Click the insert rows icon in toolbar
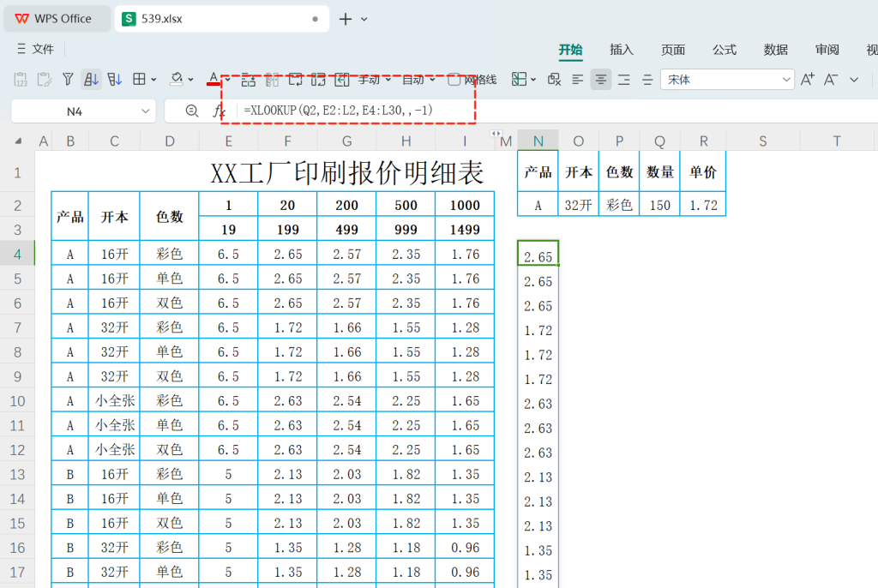878x588 pixels. click(249, 80)
